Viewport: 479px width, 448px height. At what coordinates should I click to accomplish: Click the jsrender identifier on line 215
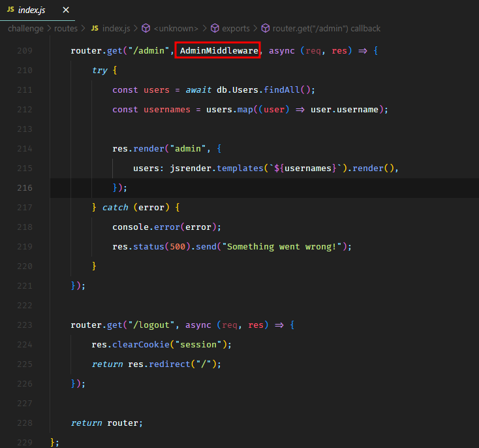190,168
